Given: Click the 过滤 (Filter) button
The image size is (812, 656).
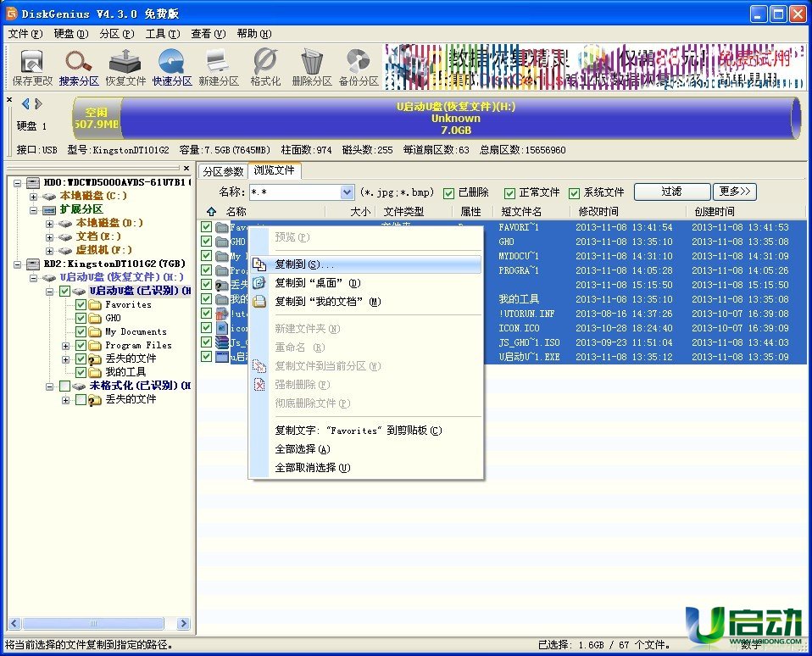Looking at the screenshot, I should tap(671, 192).
